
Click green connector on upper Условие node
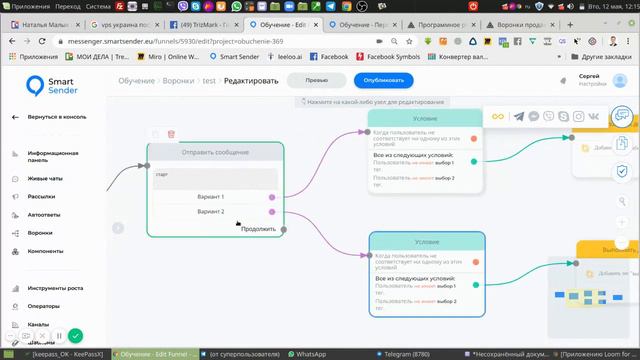click(x=474, y=162)
